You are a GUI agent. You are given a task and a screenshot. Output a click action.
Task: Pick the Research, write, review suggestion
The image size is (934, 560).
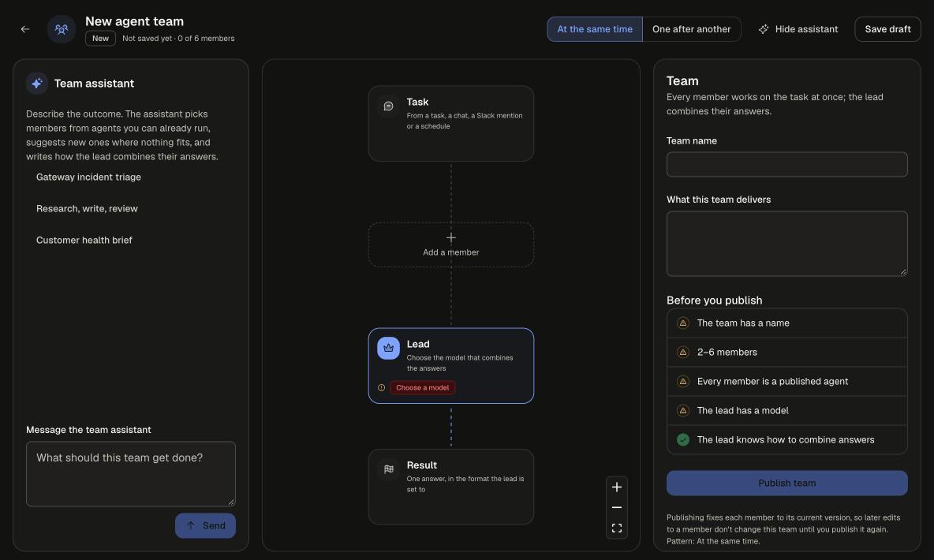point(87,208)
